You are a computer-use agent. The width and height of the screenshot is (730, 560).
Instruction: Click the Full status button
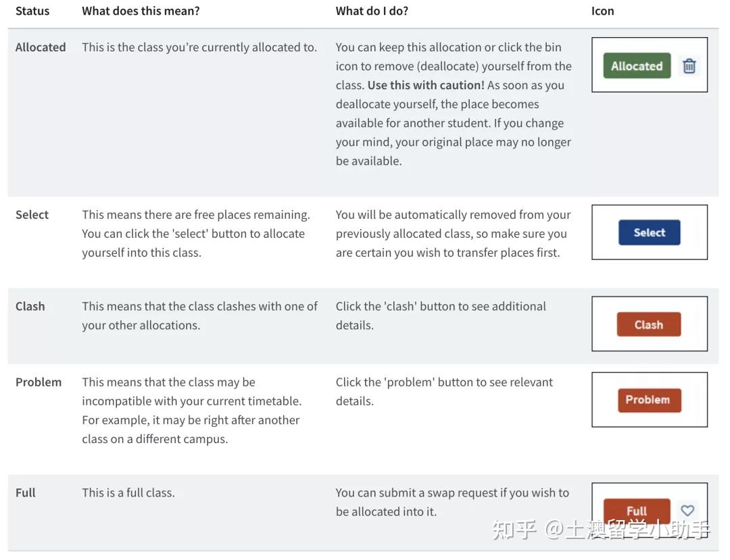(x=636, y=511)
